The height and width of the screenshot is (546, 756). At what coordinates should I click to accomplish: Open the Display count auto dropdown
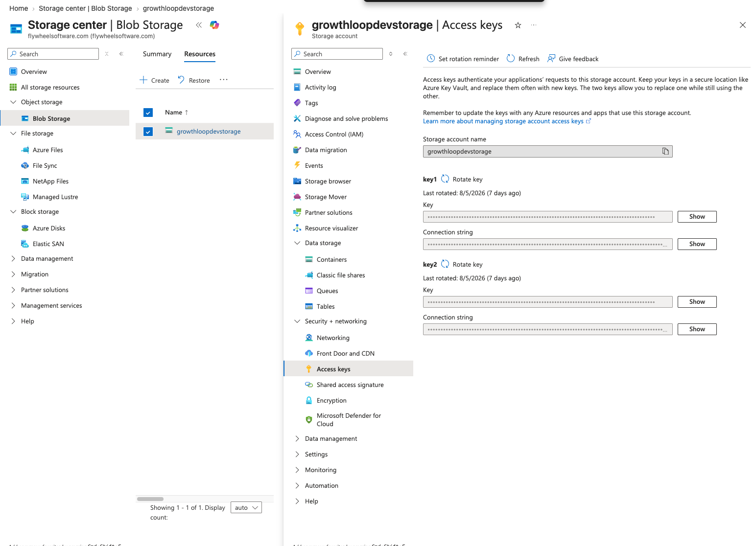pos(246,507)
